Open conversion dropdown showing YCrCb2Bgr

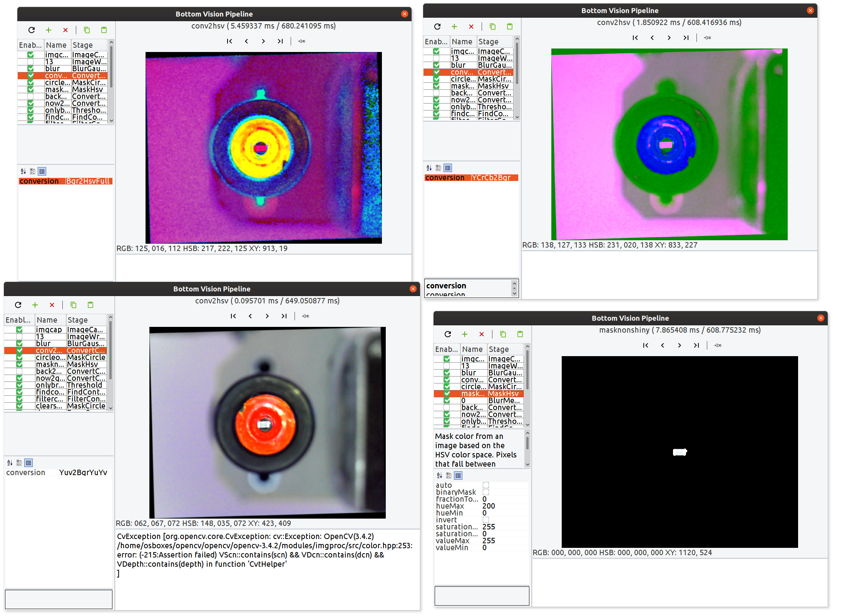494,177
